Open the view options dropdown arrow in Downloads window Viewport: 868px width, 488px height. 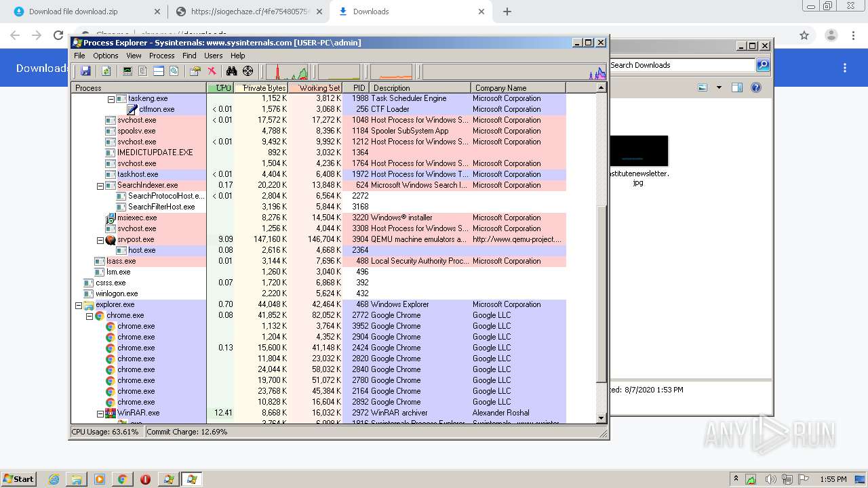(719, 87)
